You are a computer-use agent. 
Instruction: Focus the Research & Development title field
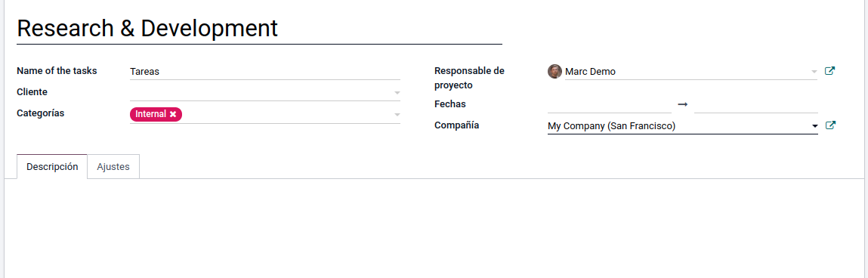tap(259, 29)
